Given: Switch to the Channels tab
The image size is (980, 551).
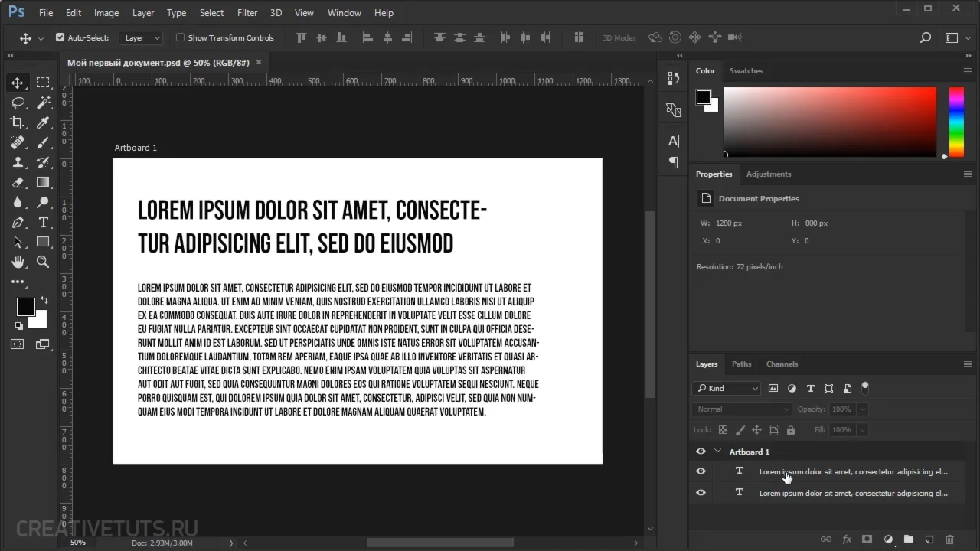Looking at the screenshot, I should (x=782, y=364).
